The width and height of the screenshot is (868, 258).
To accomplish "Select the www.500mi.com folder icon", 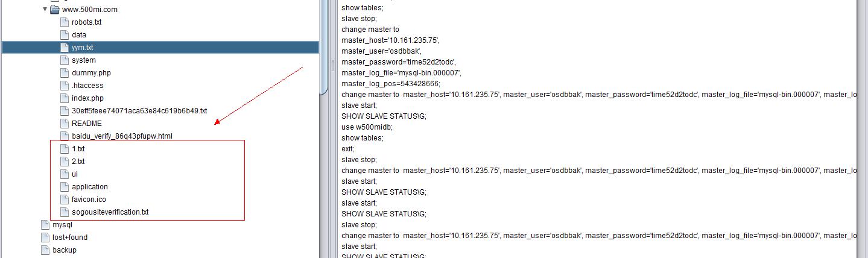I will coord(55,10).
